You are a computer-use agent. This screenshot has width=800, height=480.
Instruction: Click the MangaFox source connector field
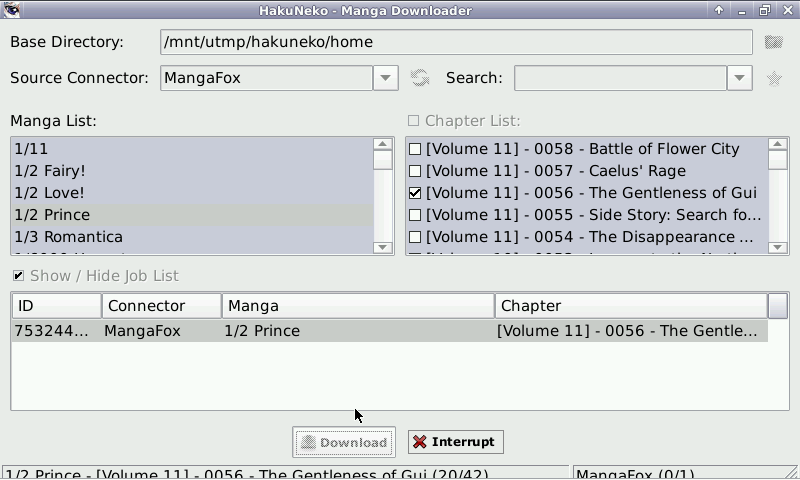coord(266,78)
